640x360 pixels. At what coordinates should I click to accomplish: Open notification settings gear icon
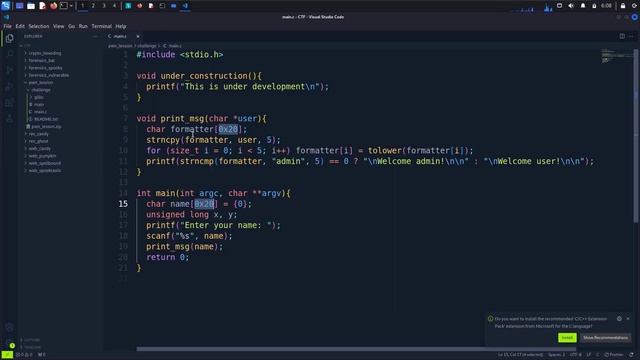619,318
